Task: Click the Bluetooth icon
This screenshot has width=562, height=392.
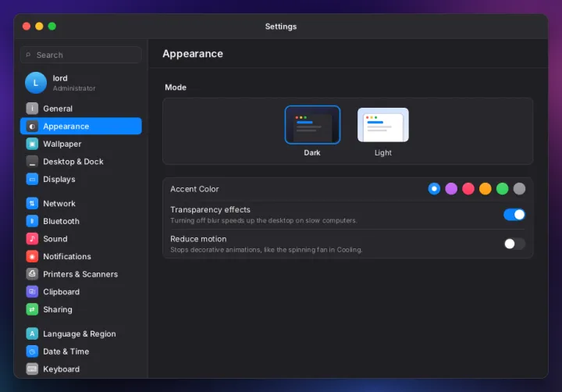Action: (32, 221)
